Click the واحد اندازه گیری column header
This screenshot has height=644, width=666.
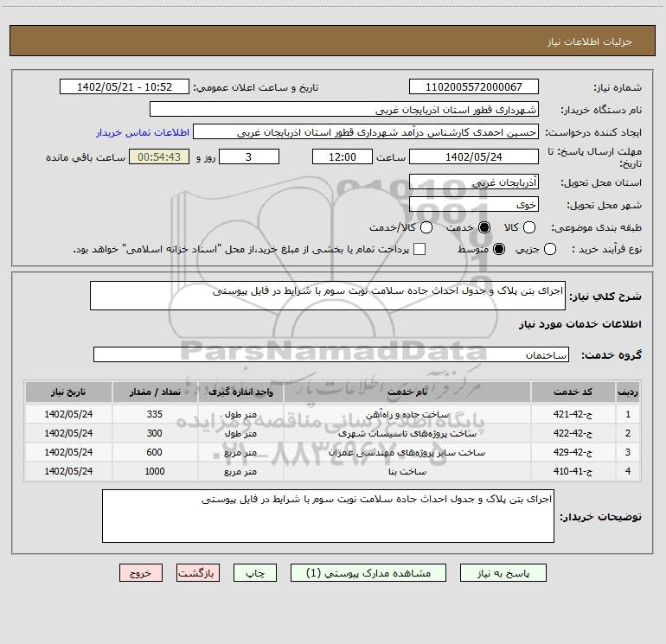(240, 392)
